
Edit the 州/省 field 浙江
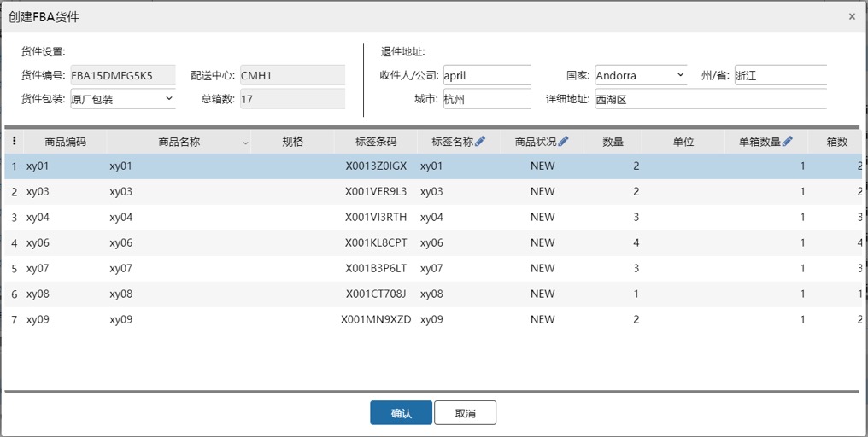pos(781,75)
